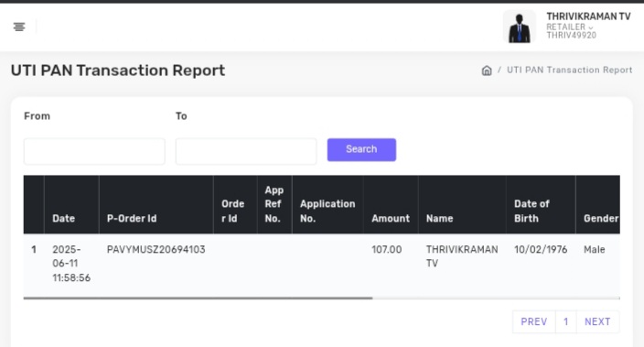
Task: Go to home via breadcrumb icon
Action: (487, 70)
